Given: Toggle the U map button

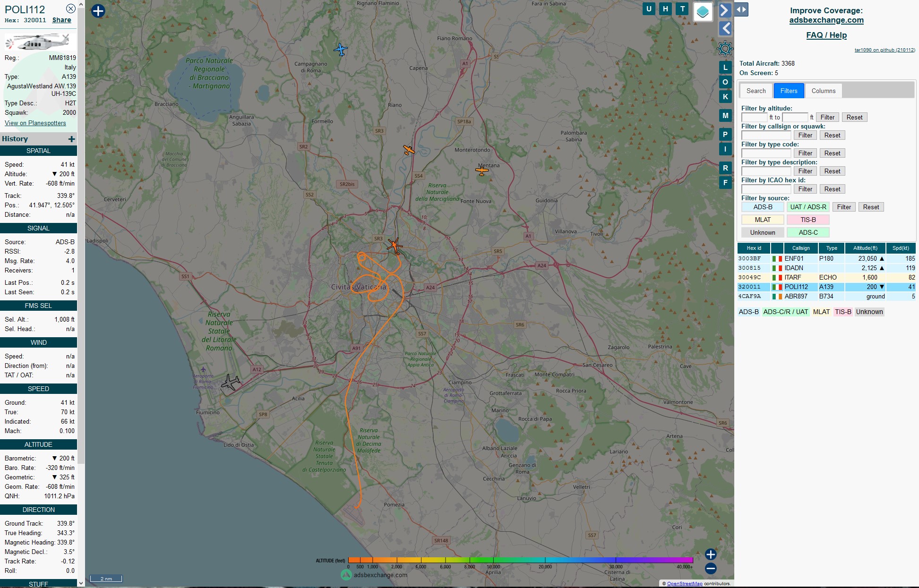Looking at the screenshot, I should [x=649, y=9].
